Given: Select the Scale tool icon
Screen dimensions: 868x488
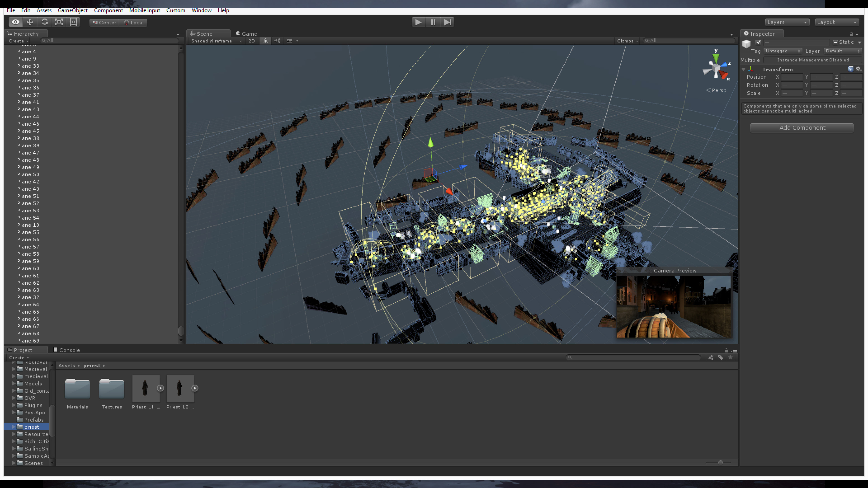Looking at the screenshot, I should [x=59, y=22].
